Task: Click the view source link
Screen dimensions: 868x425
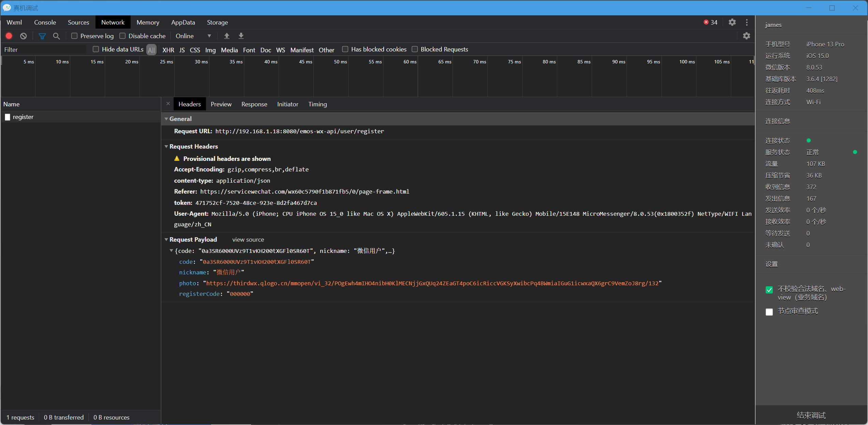Action: pyautogui.click(x=248, y=240)
